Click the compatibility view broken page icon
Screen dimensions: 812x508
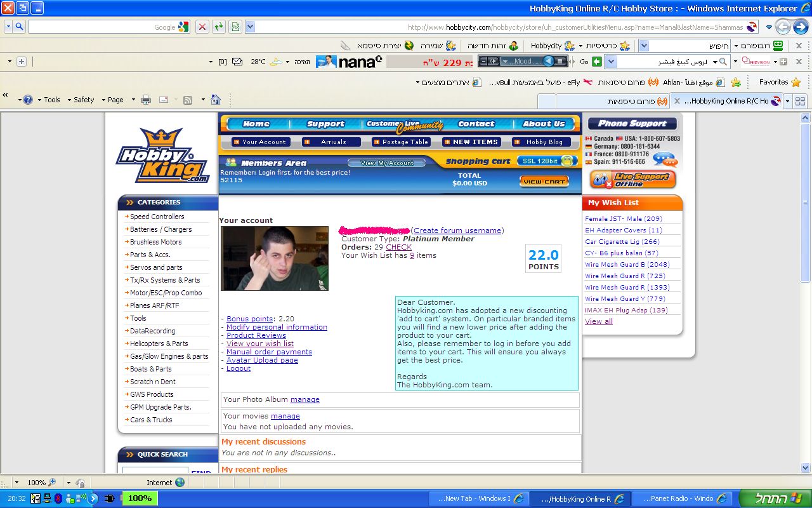235,27
